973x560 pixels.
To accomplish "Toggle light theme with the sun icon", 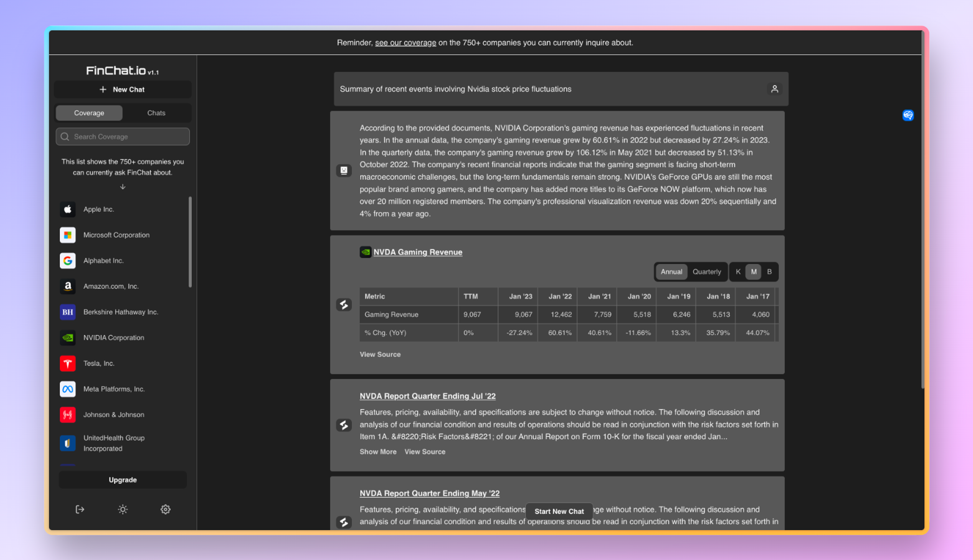I will point(123,509).
